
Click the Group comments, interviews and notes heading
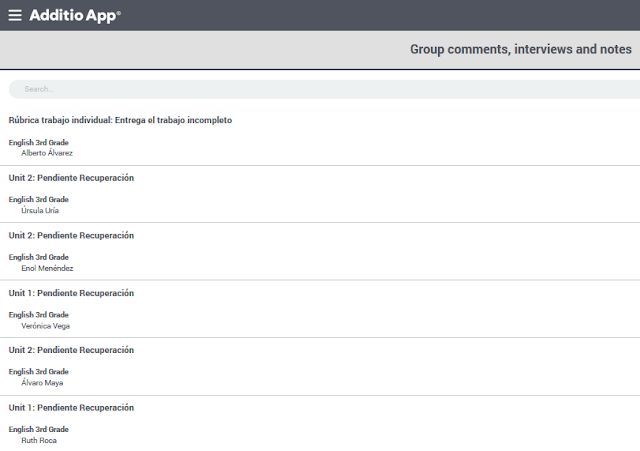pos(520,49)
